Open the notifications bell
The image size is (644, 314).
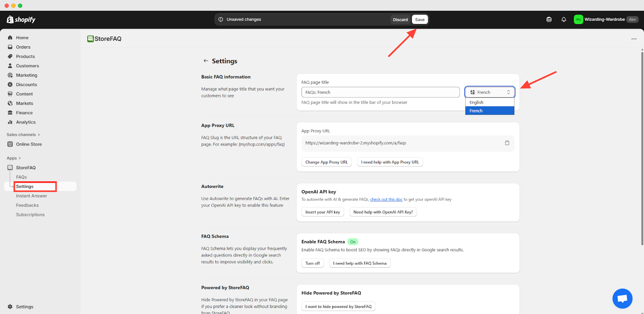coord(563,19)
